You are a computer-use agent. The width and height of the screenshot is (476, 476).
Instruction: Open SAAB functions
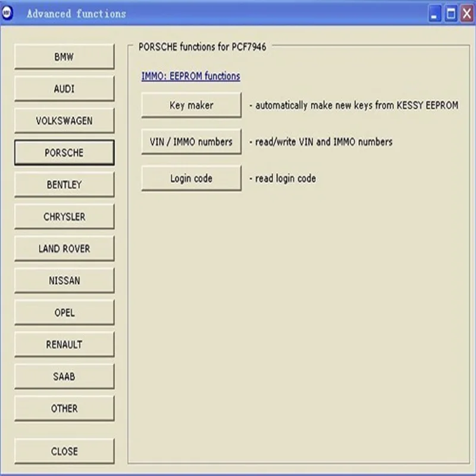click(64, 377)
